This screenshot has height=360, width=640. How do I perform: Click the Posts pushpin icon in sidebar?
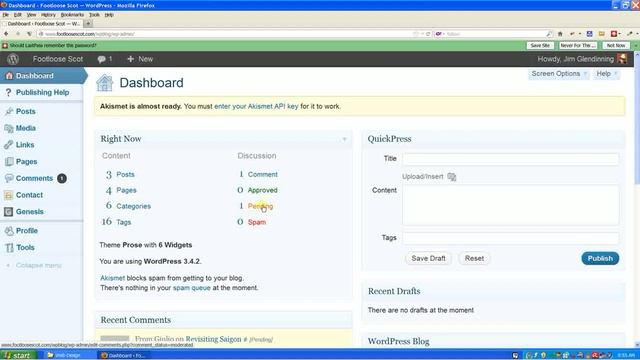(x=9, y=111)
